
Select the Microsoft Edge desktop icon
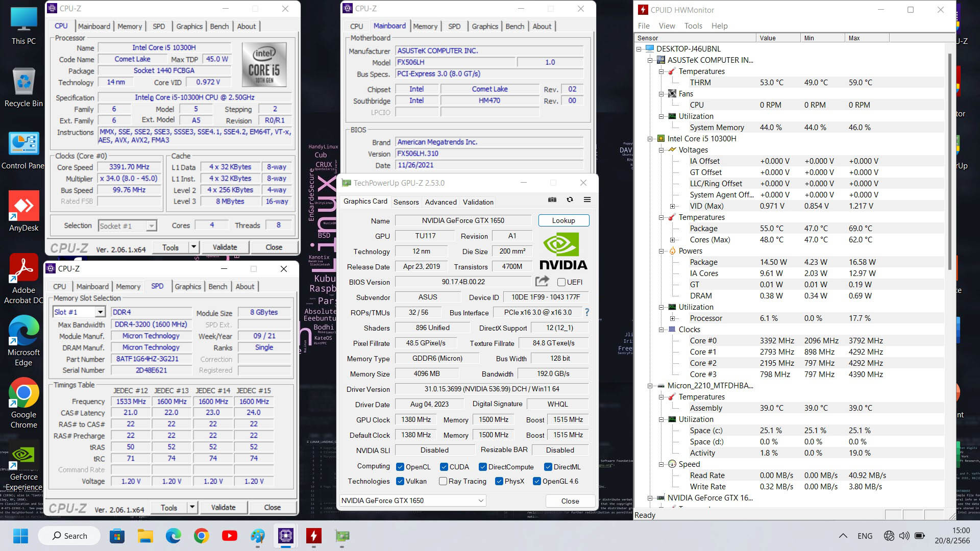click(x=23, y=341)
